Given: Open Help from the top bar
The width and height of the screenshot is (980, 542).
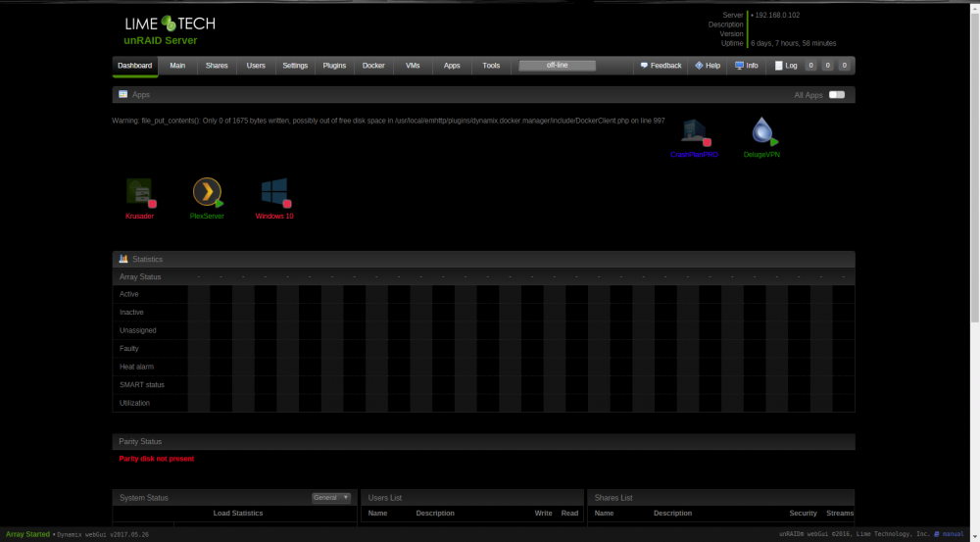Looking at the screenshot, I should pyautogui.click(x=708, y=66).
